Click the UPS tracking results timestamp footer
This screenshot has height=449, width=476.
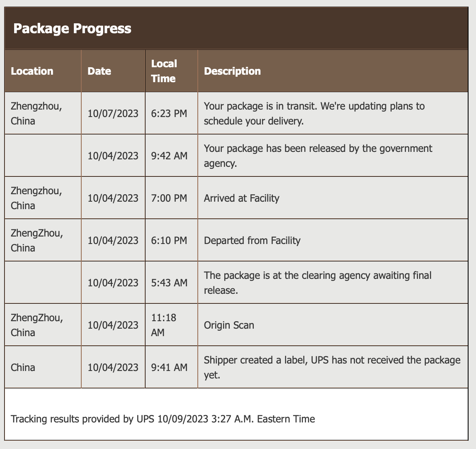tap(163, 419)
